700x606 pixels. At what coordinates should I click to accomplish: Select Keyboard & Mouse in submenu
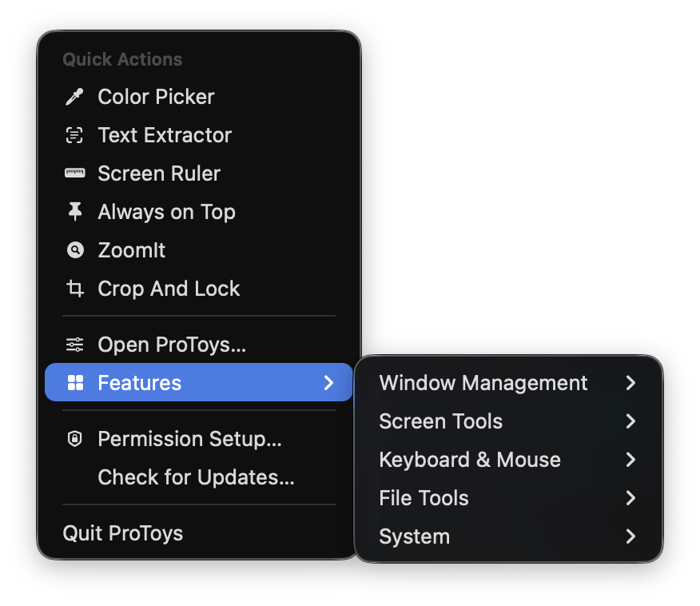click(x=508, y=460)
